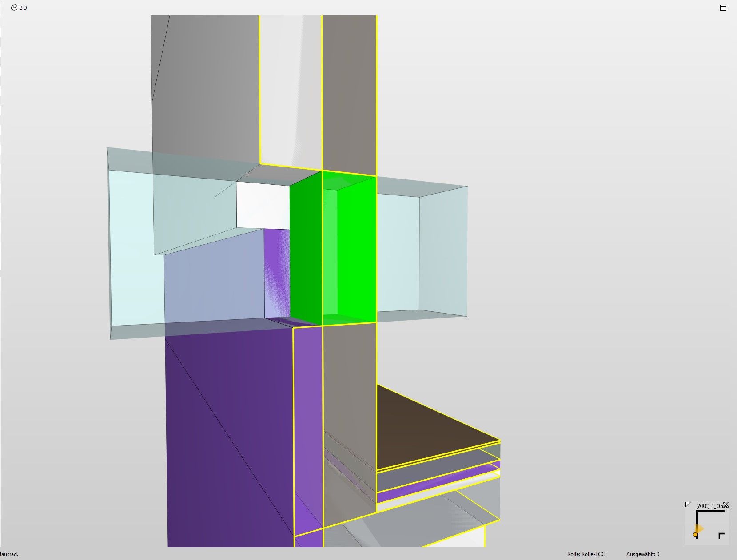
Task: Click the small corner icon in navigation map
Action: pyautogui.click(x=721, y=536)
